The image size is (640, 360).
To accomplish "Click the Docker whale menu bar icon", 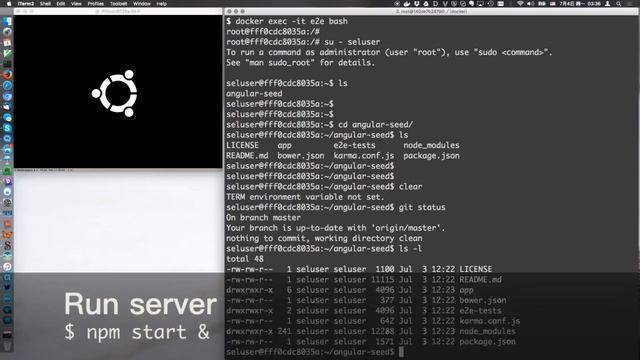I will tap(407, 4).
